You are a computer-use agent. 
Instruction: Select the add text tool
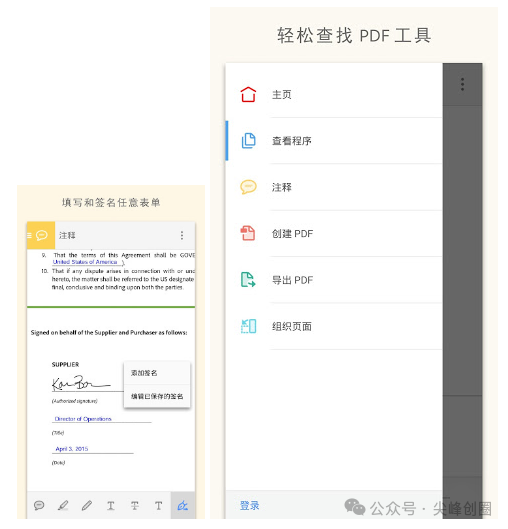159,505
